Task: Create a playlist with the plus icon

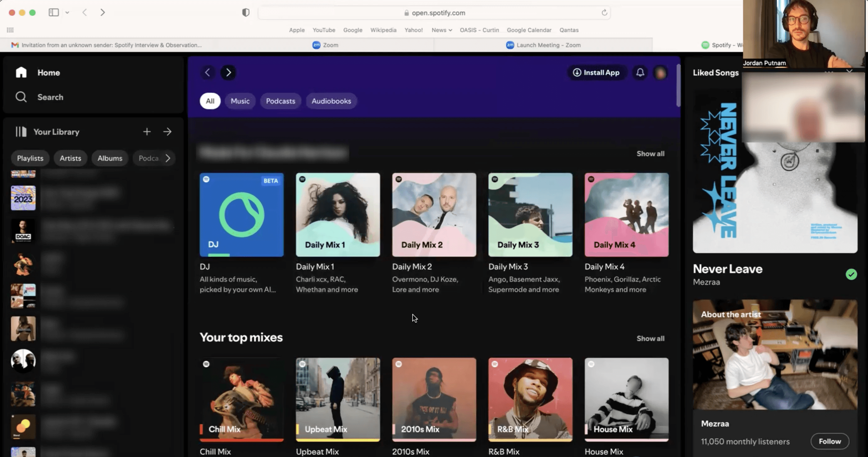Action: (x=147, y=132)
